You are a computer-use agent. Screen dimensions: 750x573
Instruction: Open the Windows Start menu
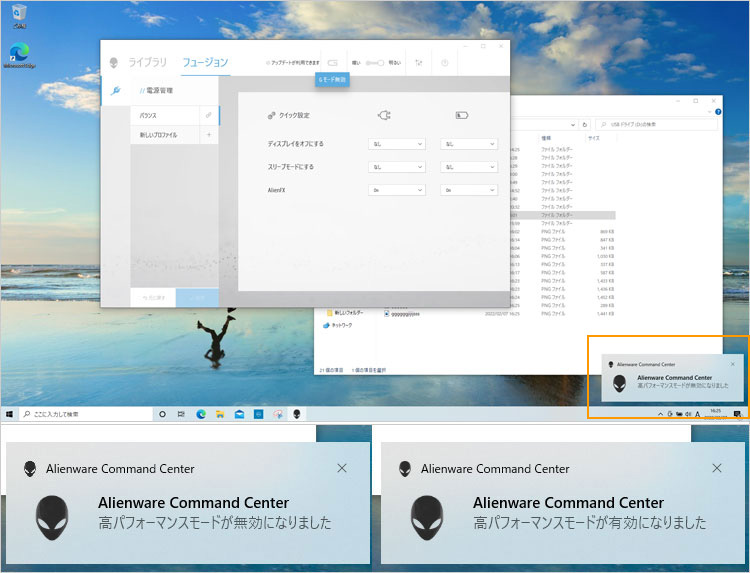coord(10,414)
